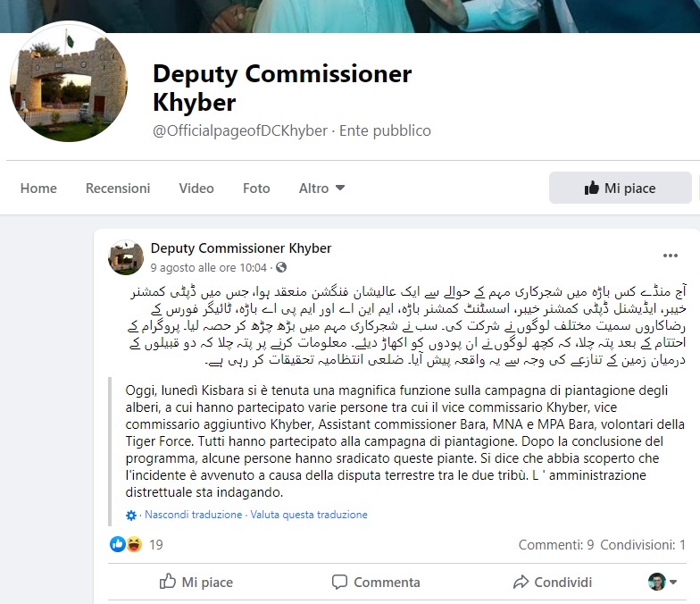Click the post timestamp 9 agosto alle ore 10:04
This screenshot has height=604, width=700.
click(x=209, y=268)
